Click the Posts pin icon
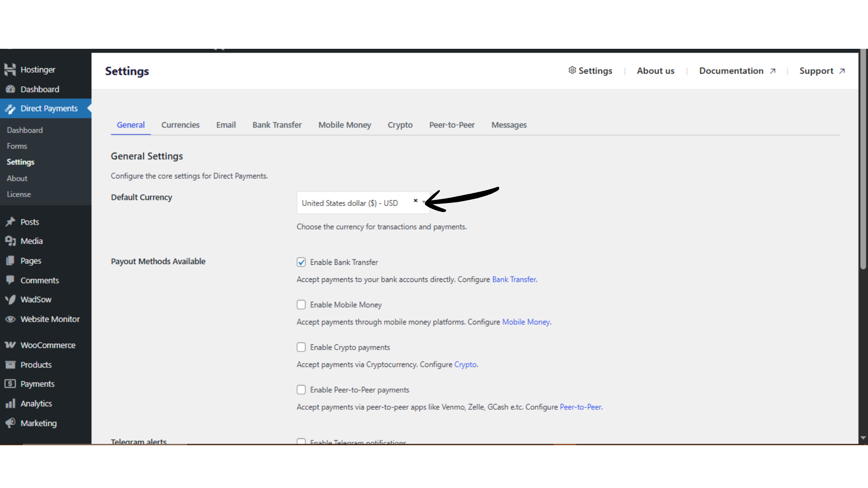868x488 pixels. 10,222
